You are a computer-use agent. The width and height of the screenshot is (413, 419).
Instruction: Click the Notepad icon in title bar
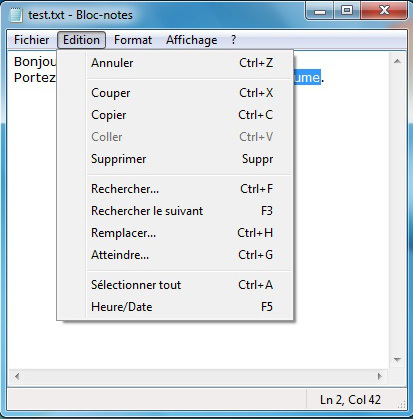[16, 15]
